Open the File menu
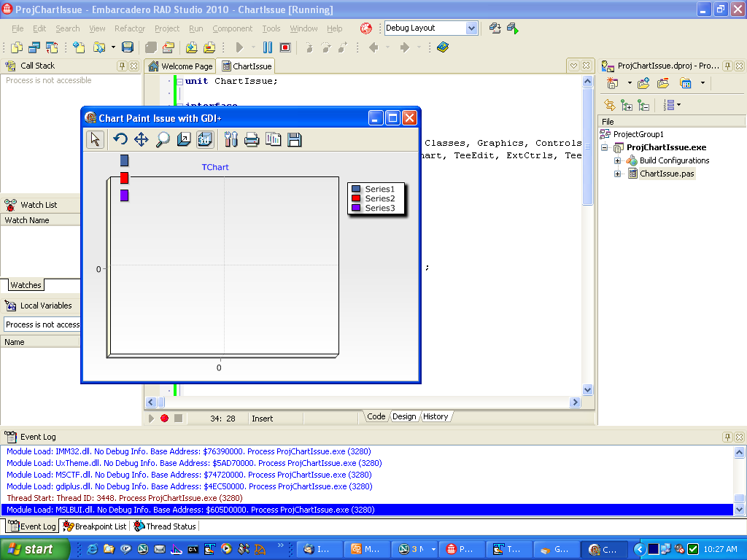The width and height of the screenshot is (747, 560). click(x=18, y=28)
